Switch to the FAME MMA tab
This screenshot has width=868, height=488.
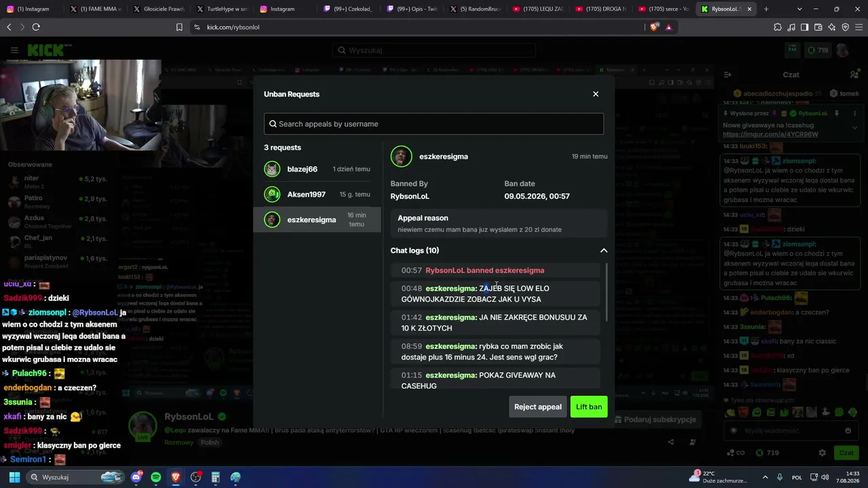coord(94,9)
